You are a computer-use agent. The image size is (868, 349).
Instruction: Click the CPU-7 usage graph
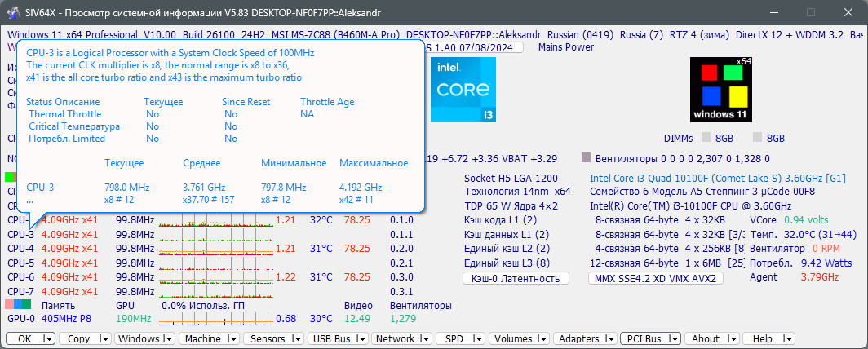[216, 291]
